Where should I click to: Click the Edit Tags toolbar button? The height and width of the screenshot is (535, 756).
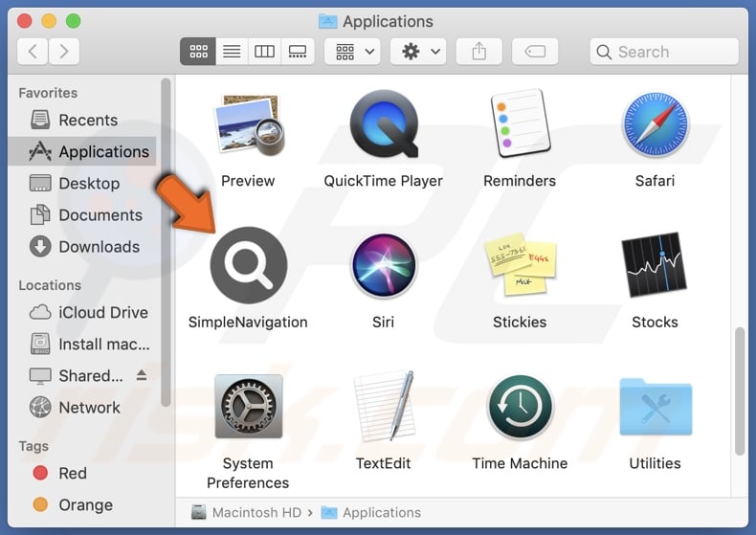click(x=535, y=51)
